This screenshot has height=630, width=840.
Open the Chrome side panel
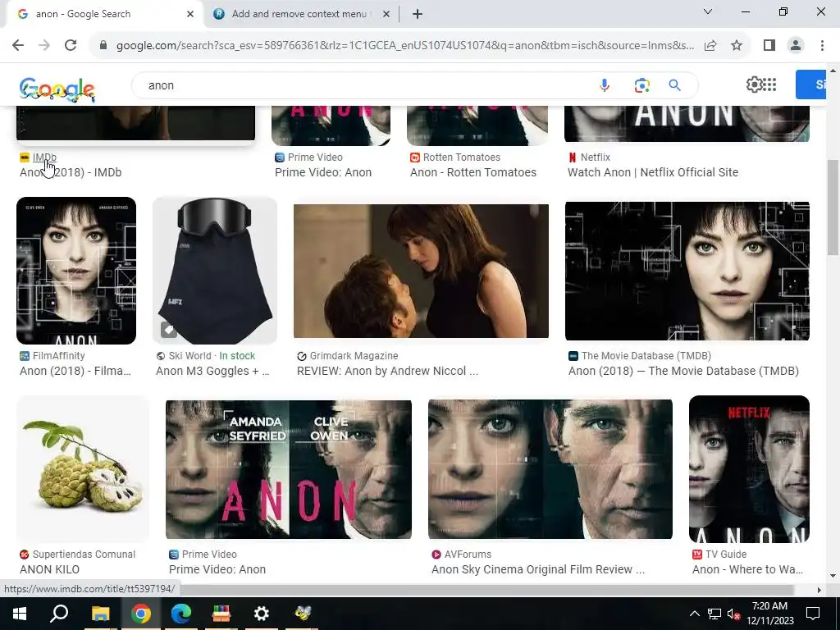(x=769, y=46)
